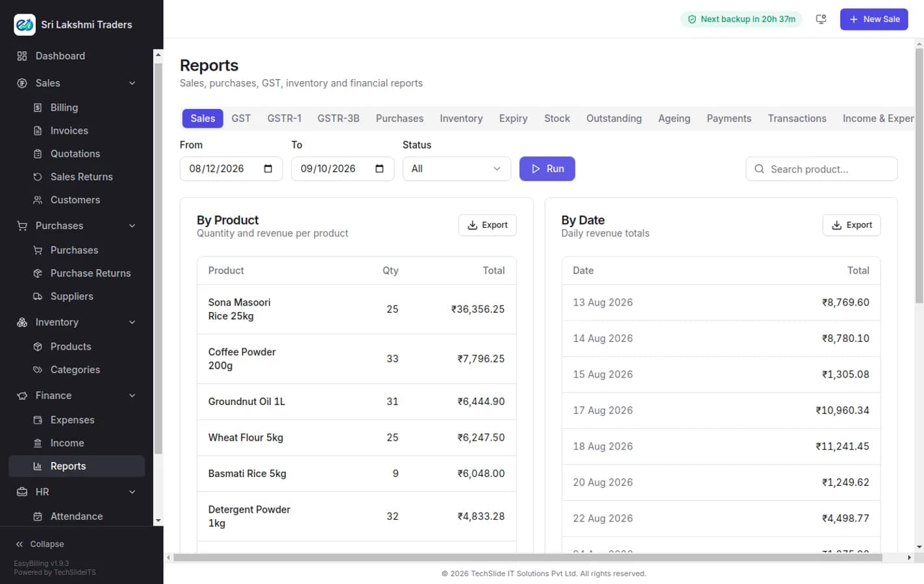
Task: Focus the Search product field
Action: coord(821,169)
